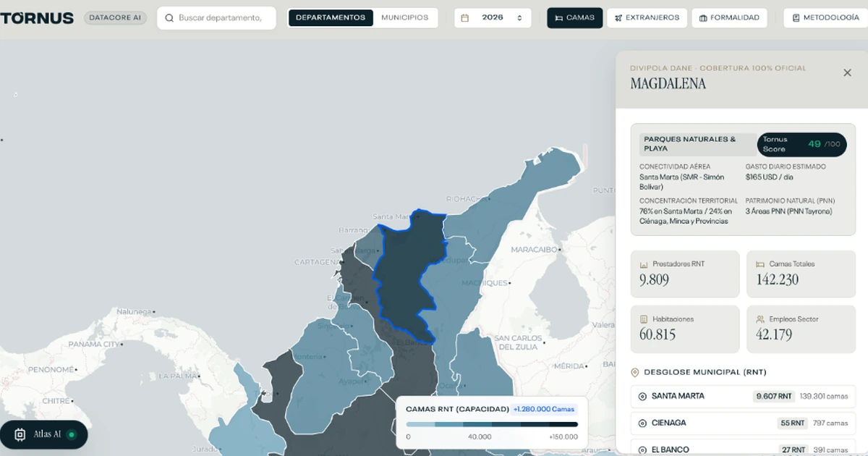Click the Maracaibo map label

click(535, 249)
